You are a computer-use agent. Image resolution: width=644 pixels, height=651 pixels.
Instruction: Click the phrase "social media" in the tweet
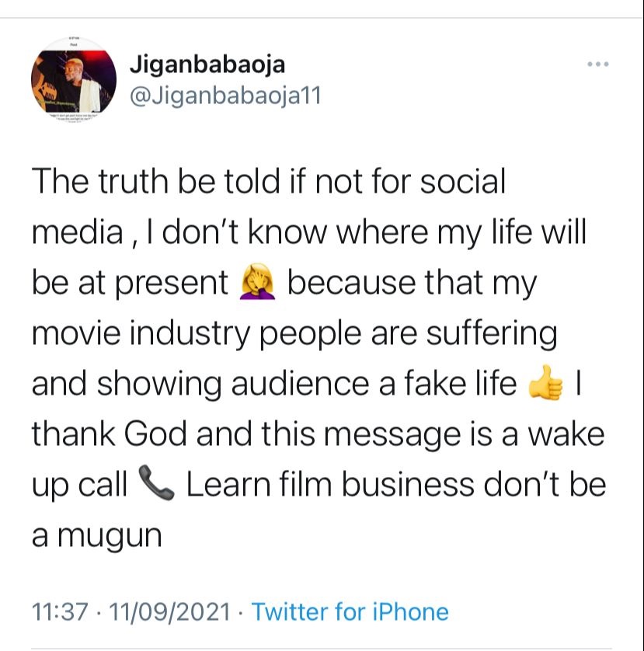pyautogui.click(x=451, y=183)
